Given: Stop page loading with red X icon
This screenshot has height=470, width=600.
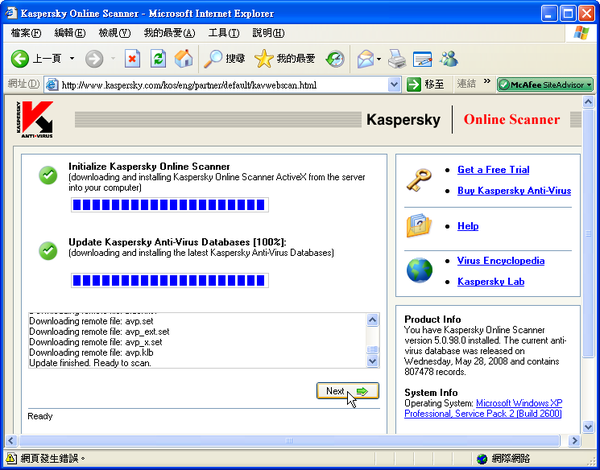Looking at the screenshot, I should pyautogui.click(x=132, y=59).
